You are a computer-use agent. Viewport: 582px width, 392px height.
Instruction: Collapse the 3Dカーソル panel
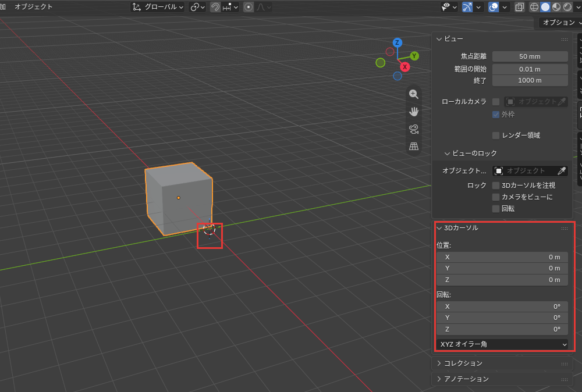click(x=439, y=228)
